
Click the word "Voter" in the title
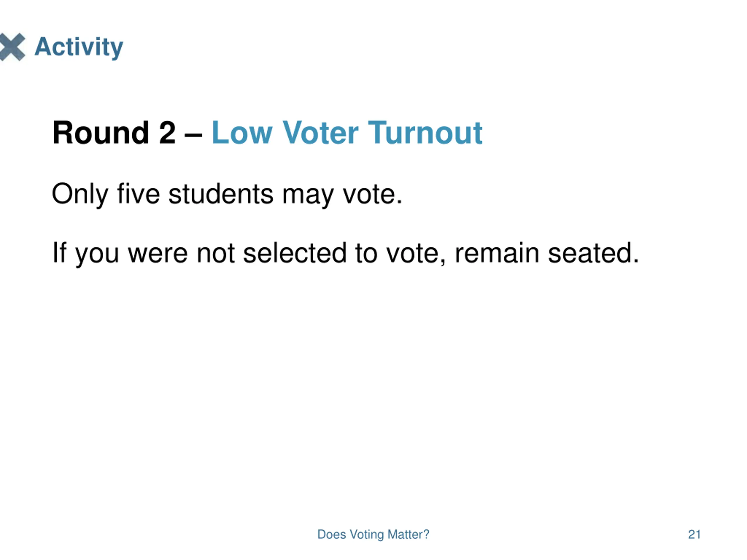(x=320, y=133)
